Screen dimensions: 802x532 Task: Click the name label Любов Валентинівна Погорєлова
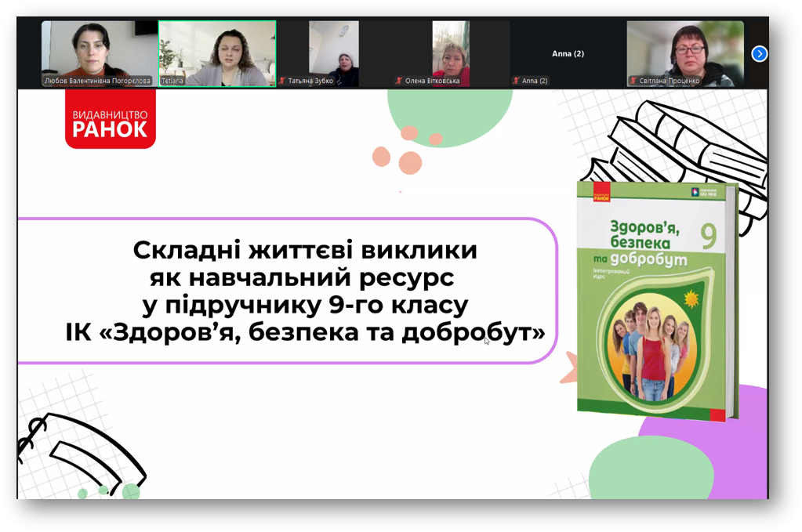[x=97, y=81]
